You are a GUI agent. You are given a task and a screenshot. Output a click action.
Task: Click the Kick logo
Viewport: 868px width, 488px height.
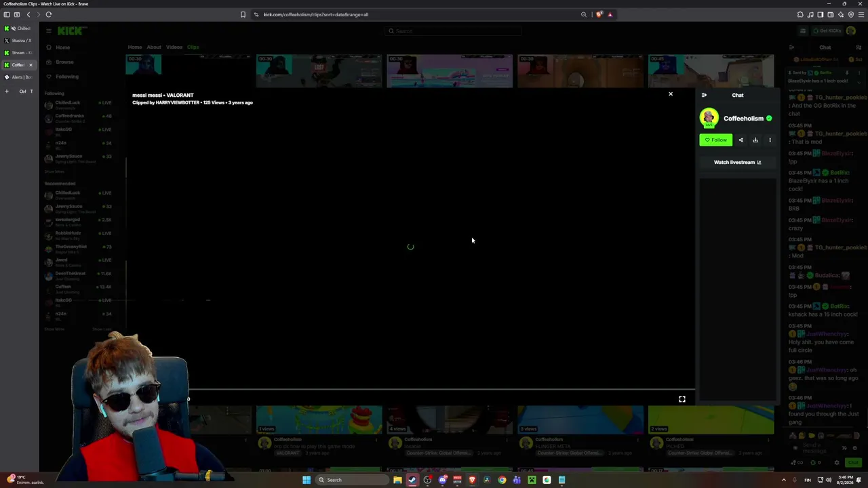click(69, 30)
